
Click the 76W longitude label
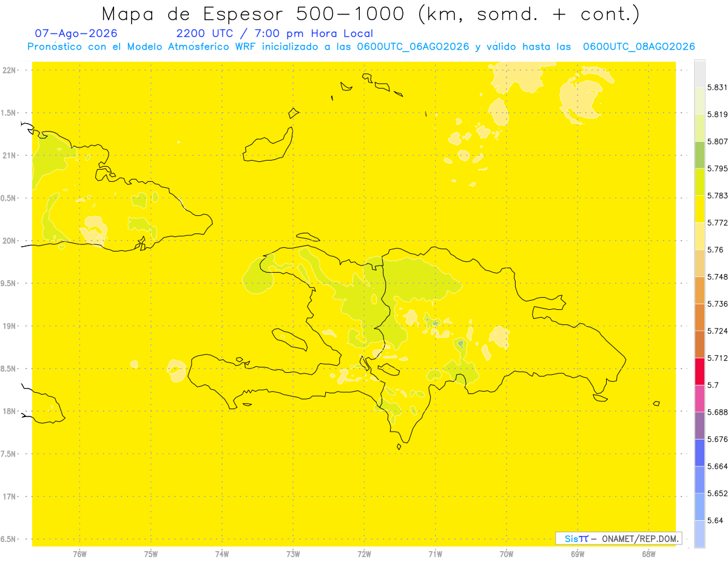(79, 554)
